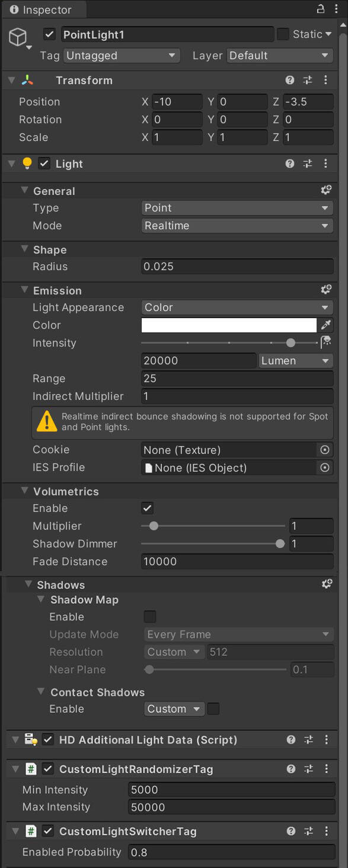Click the GameObject cube icon
Viewport: 348px width, 868px height.
pyautogui.click(x=17, y=37)
